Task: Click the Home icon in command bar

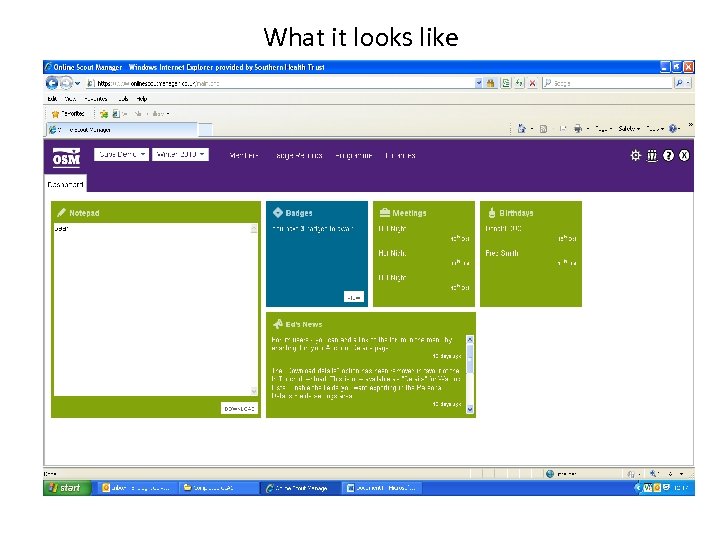Action: [x=521, y=129]
